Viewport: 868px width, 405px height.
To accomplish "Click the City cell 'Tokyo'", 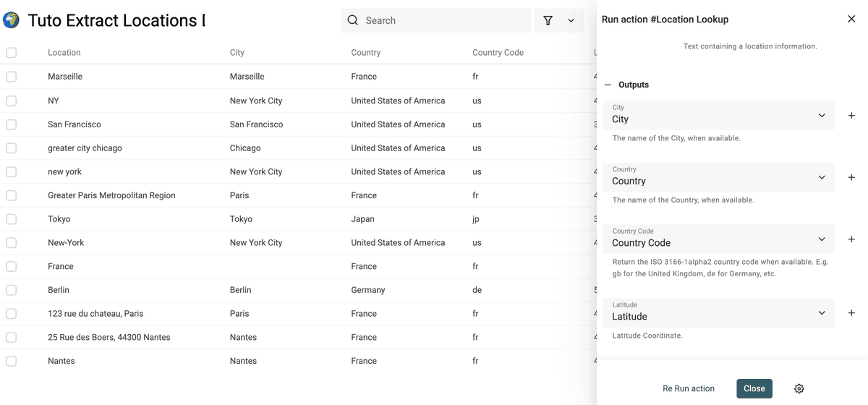I will pos(241,218).
